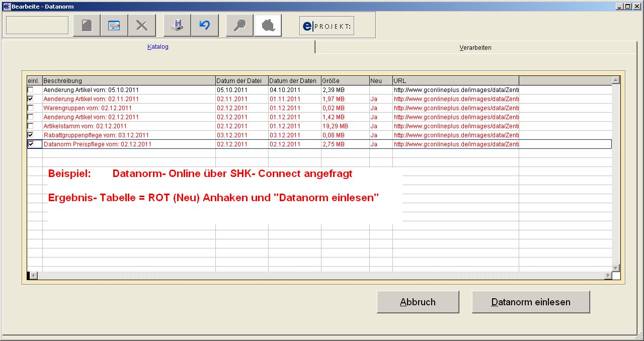Click the edit record form icon
The image size is (644, 341).
(114, 26)
